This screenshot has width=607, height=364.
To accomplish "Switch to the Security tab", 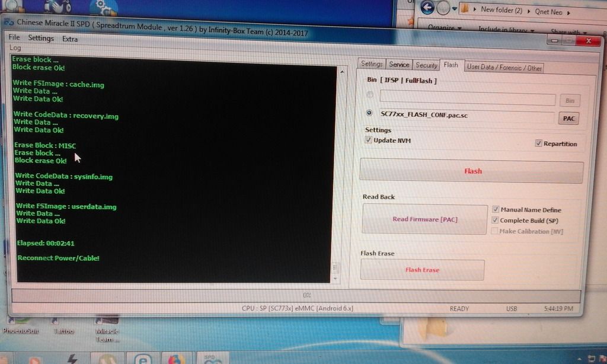I will (426, 65).
